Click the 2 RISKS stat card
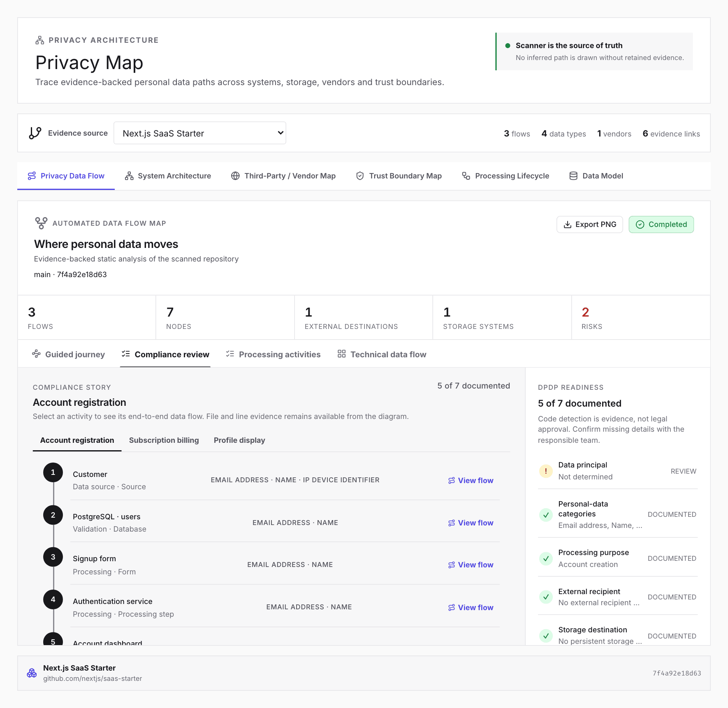The height and width of the screenshot is (708, 728). tap(641, 317)
